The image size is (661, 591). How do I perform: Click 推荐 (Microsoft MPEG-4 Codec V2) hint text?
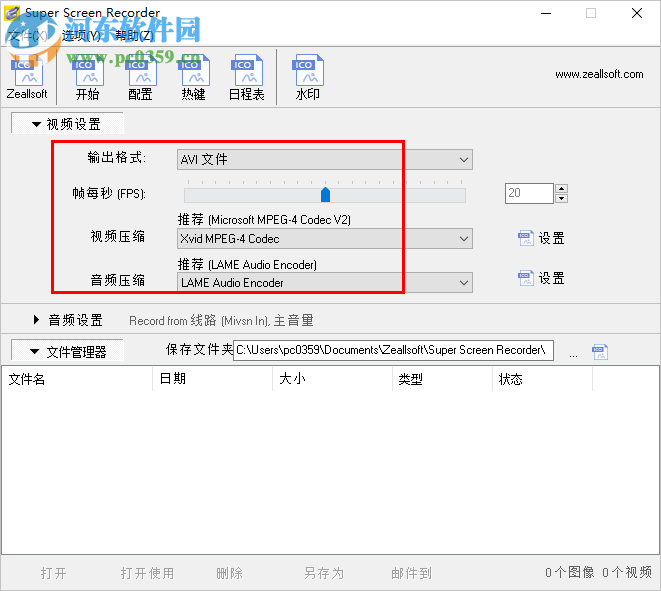point(264,219)
